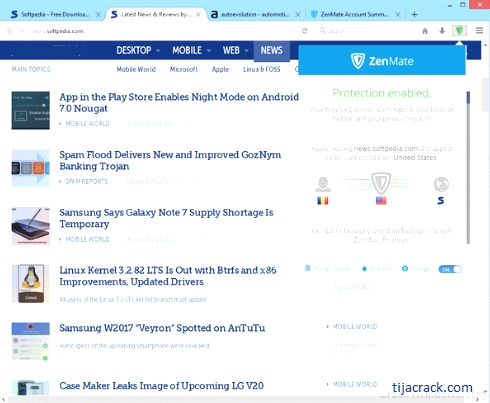Open Samsung W2017 Veyron article
This screenshot has width=490, height=403.
coord(162,328)
